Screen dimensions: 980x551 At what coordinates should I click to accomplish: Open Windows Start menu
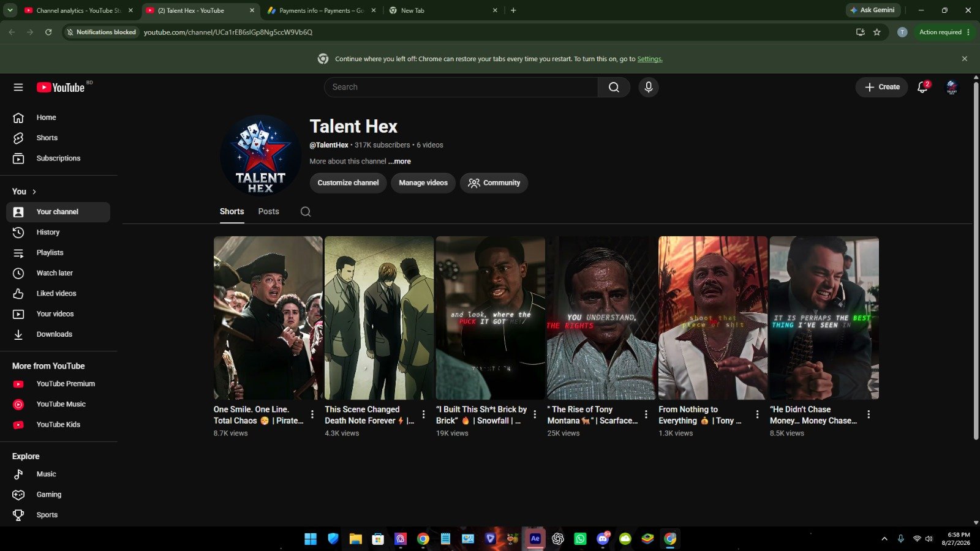point(311,539)
